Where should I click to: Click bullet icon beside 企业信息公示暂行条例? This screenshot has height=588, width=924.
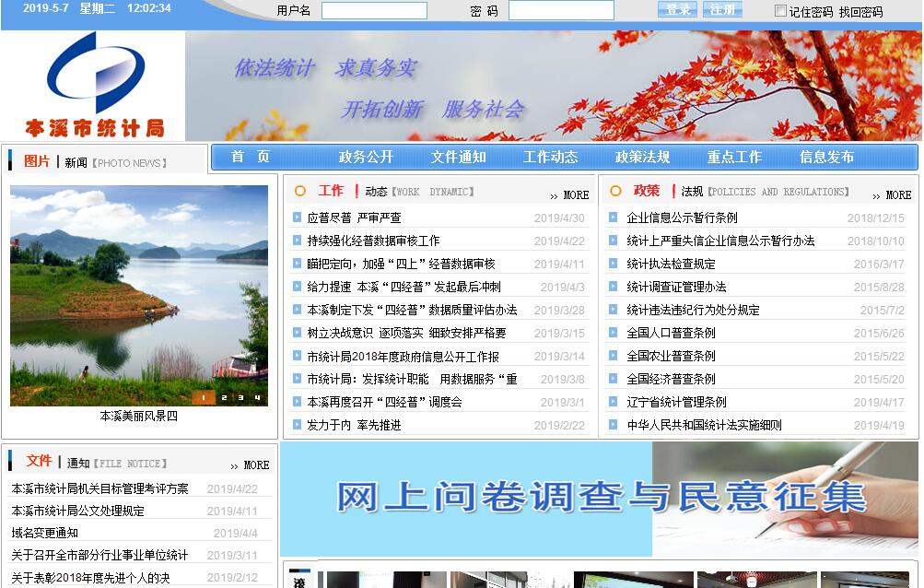(x=614, y=218)
